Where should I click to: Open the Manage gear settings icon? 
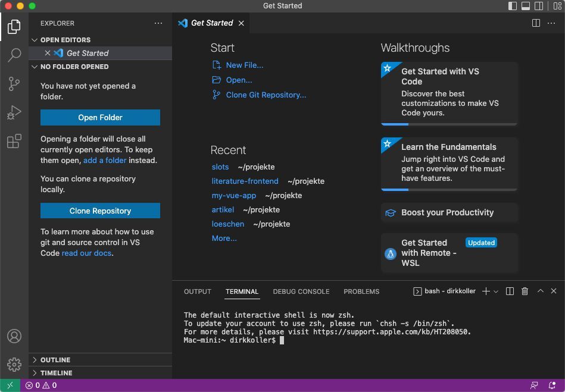(14, 364)
